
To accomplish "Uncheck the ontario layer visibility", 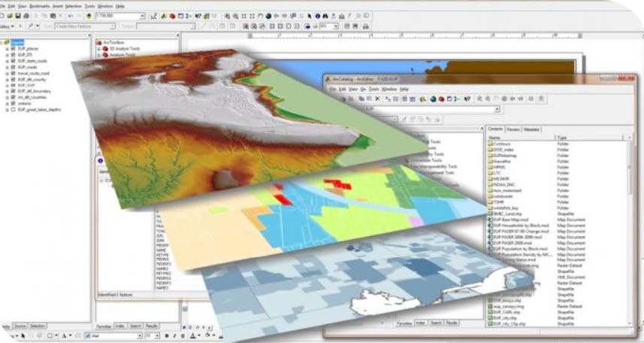I will 14,103.
